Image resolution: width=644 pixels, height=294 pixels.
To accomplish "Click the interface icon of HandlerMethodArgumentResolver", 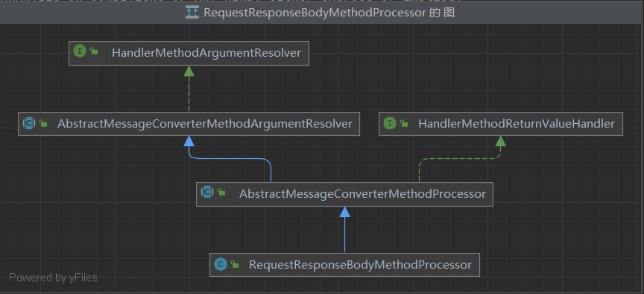I will tap(79, 51).
